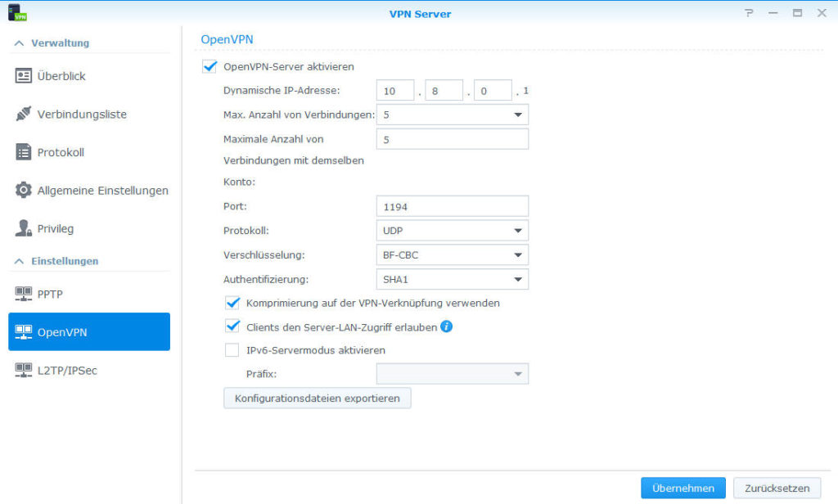Image resolution: width=838 pixels, height=504 pixels.
Task: Click the Authentifizierung label
Action: (266, 280)
